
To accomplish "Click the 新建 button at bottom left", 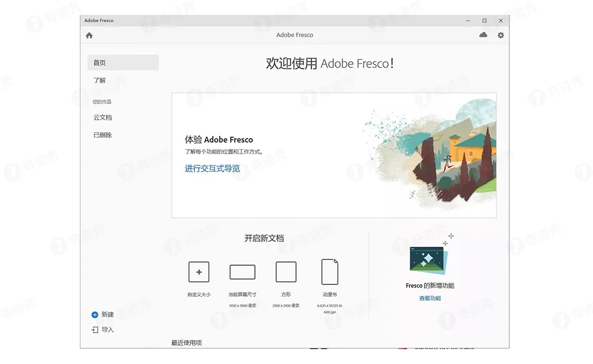I will click(104, 314).
